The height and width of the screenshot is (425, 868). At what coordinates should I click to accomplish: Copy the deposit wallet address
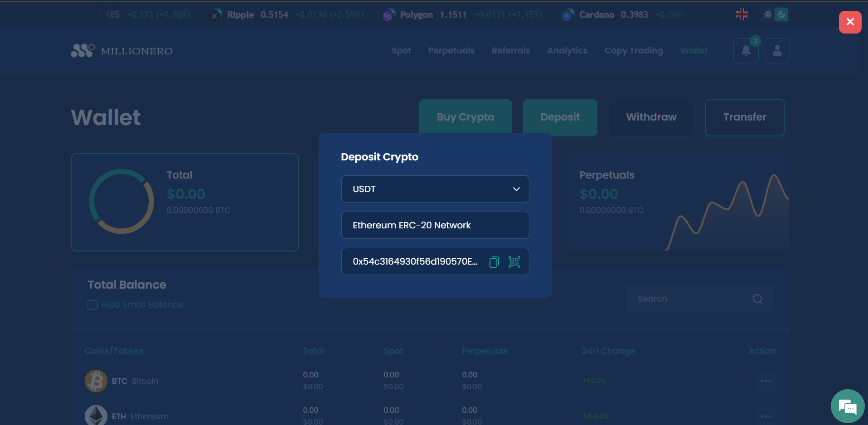pos(494,262)
